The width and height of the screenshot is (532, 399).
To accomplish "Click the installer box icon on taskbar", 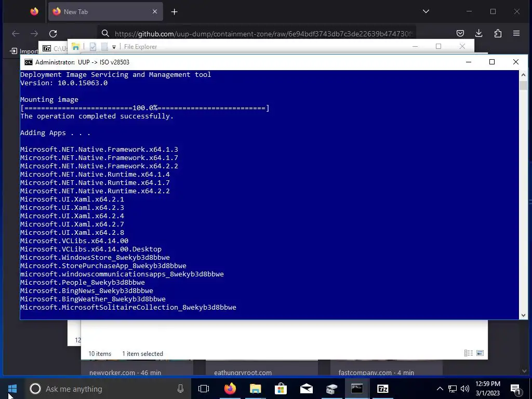I will point(332,389).
